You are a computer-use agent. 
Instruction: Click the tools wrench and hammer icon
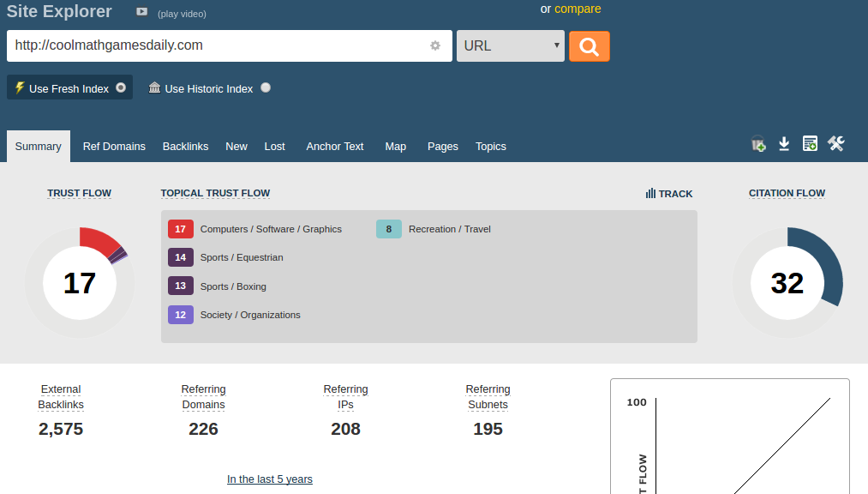[x=836, y=143]
